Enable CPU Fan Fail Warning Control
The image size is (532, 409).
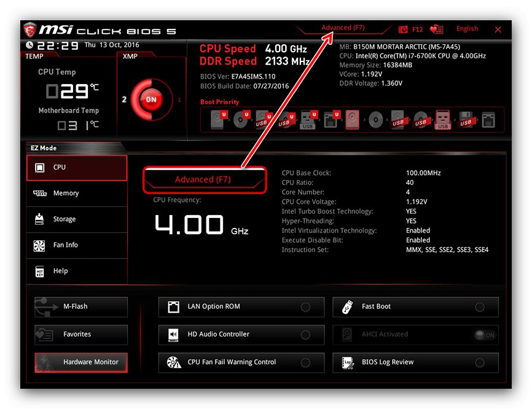[x=241, y=362]
